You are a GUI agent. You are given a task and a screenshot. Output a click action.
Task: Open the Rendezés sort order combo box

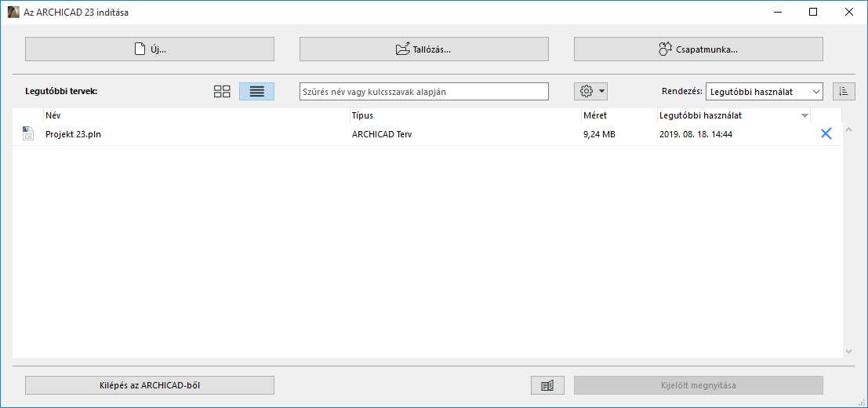[764, 91]
